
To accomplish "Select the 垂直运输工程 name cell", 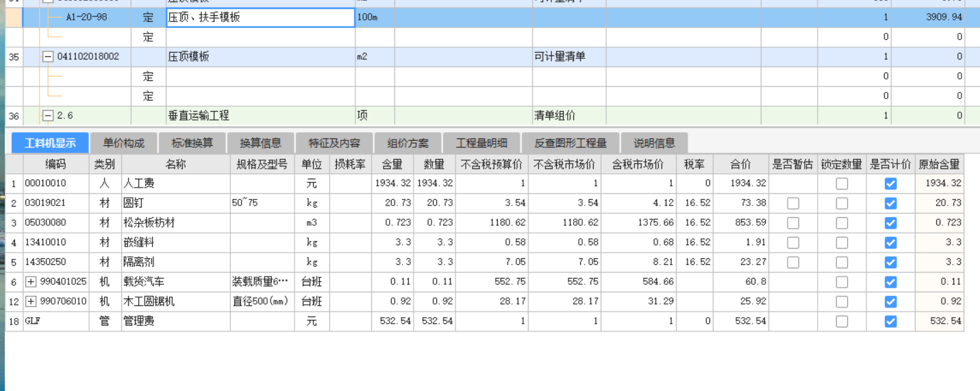I will click(x=261, y=116).
